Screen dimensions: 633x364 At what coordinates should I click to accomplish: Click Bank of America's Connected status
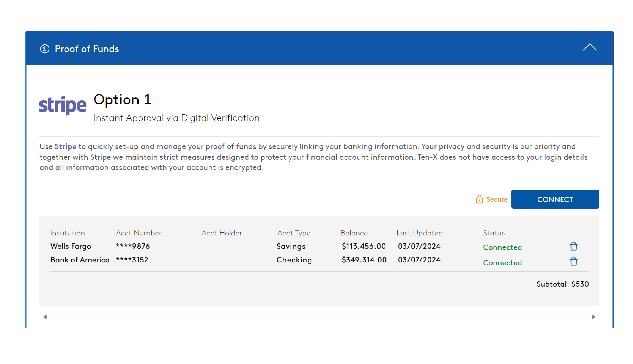(x=502, y=263)
